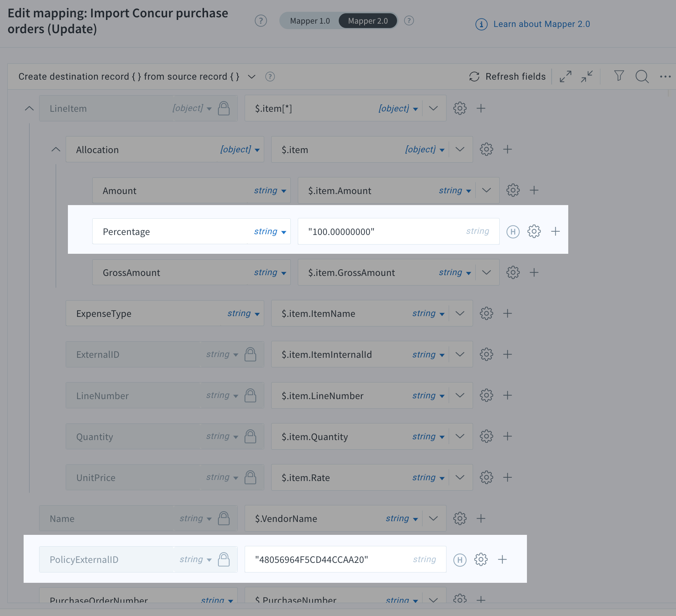The image size is (676, 616).
Task: Open settings gear for ExternalID row
Action: [486, 354]
